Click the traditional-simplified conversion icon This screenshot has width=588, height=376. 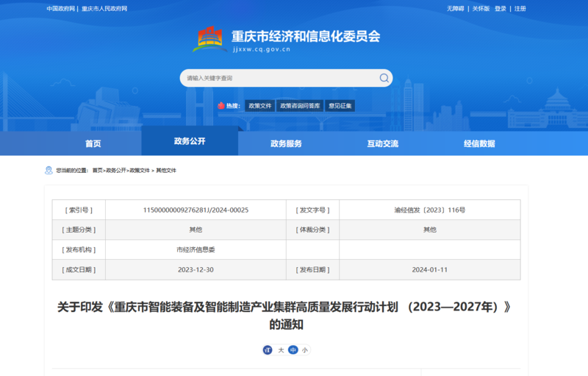coord(268,350)
